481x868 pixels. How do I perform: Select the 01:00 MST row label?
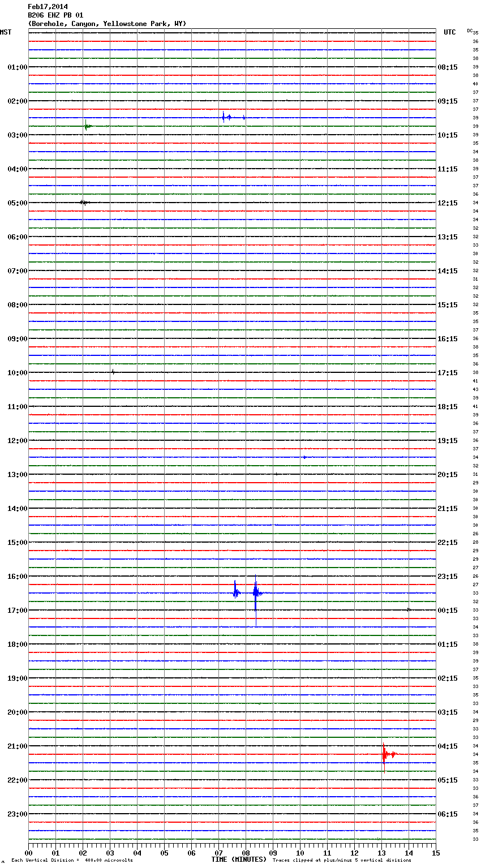coord(18,67)
